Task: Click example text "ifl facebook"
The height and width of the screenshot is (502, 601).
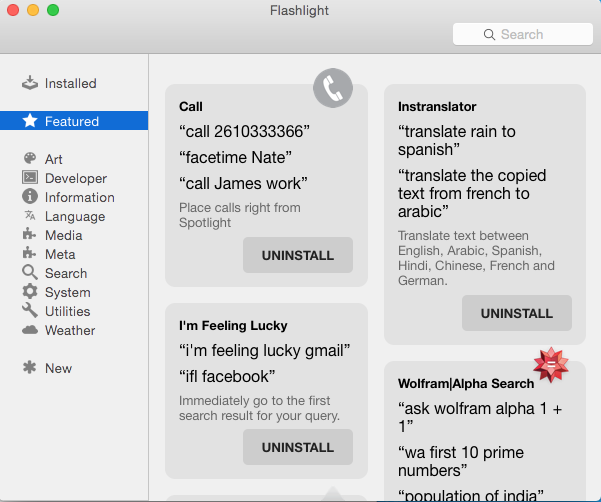Action: point(227,376)
